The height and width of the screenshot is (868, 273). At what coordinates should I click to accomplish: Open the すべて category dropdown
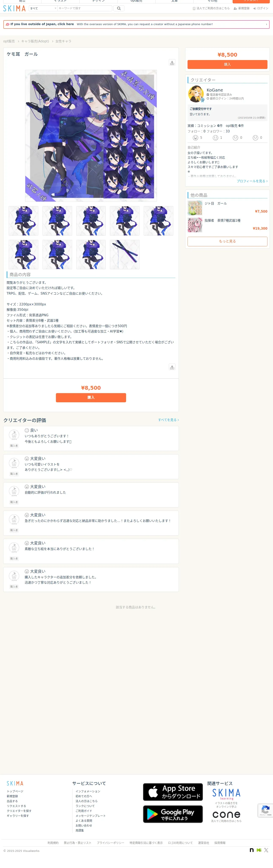(43, 9)
